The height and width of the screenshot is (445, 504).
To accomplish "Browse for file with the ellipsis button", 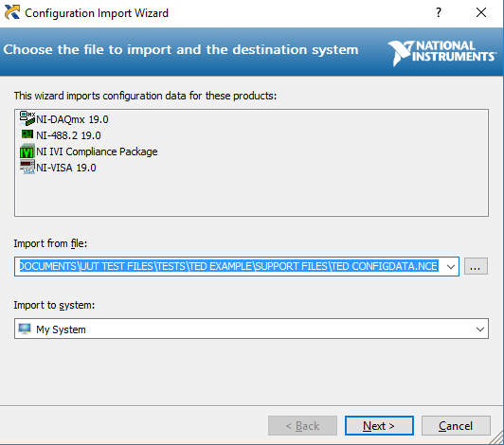I will pyautogui.click(x=476, y=266).
